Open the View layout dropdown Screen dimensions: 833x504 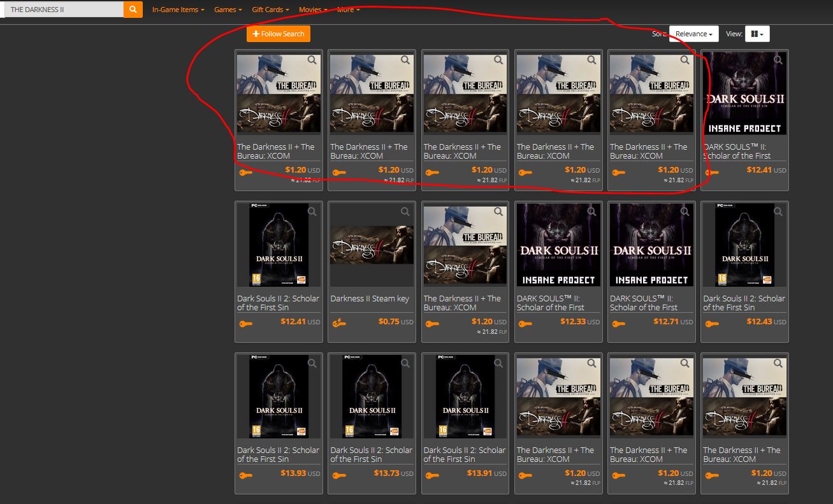coord(757,34)
